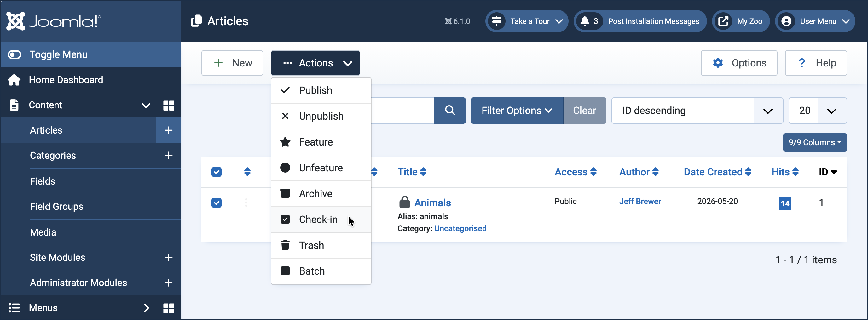The image size is (868, 320).
Task: Sort by Date Created column
Action: (x=717, y=172)
